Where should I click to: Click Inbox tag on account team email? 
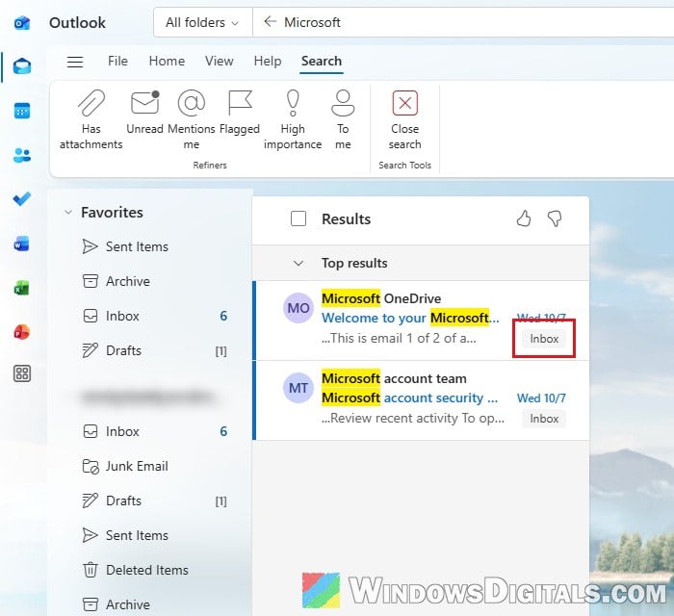coord(544,419)
